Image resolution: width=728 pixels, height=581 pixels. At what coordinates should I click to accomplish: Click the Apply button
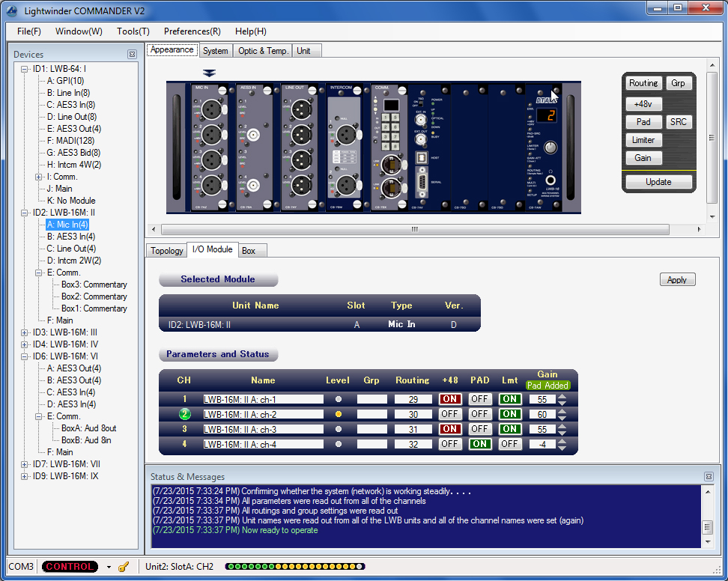click(677, 280)
